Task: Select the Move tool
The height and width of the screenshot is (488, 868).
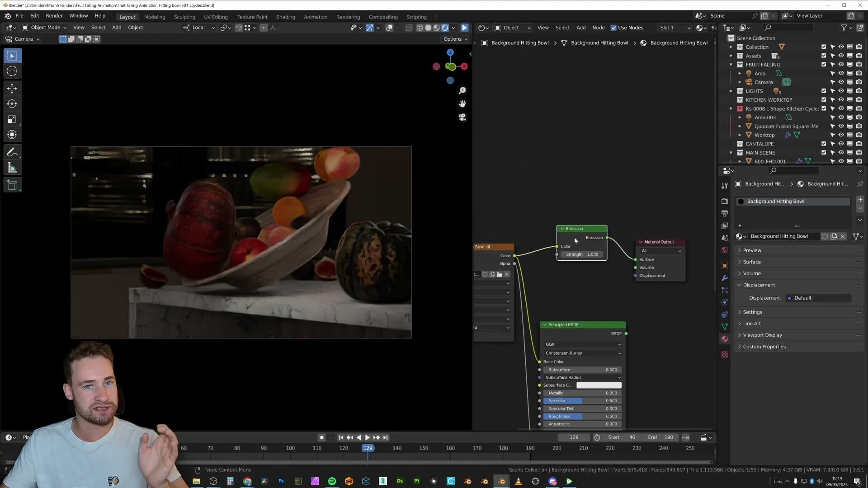Action: 12,89
